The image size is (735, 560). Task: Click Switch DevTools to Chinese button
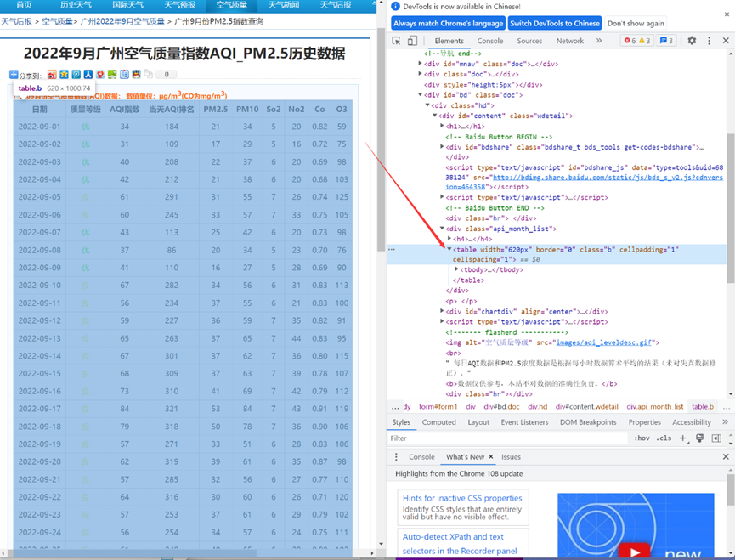pos(555,24)
